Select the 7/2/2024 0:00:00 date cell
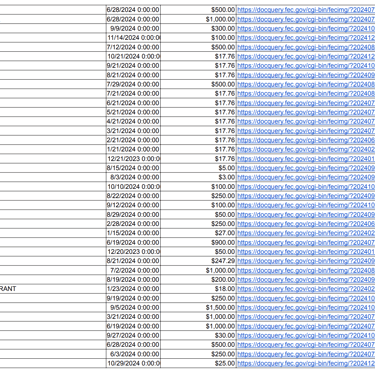This screenshot has height=375, width=375. tap(133, 270)
